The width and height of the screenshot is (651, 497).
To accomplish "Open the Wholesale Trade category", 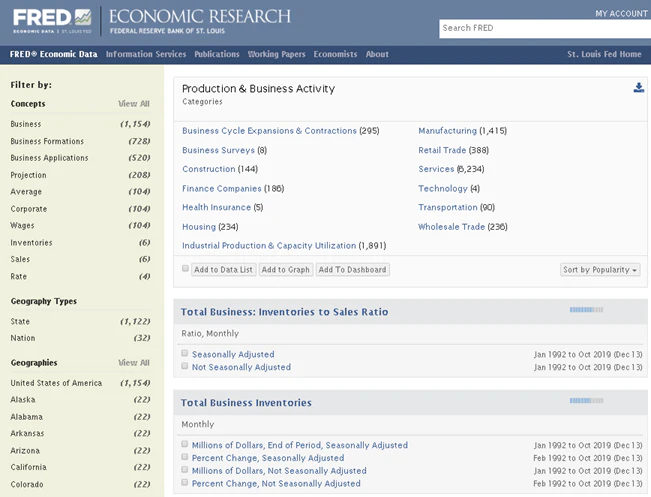I will (x=452, y=227).
